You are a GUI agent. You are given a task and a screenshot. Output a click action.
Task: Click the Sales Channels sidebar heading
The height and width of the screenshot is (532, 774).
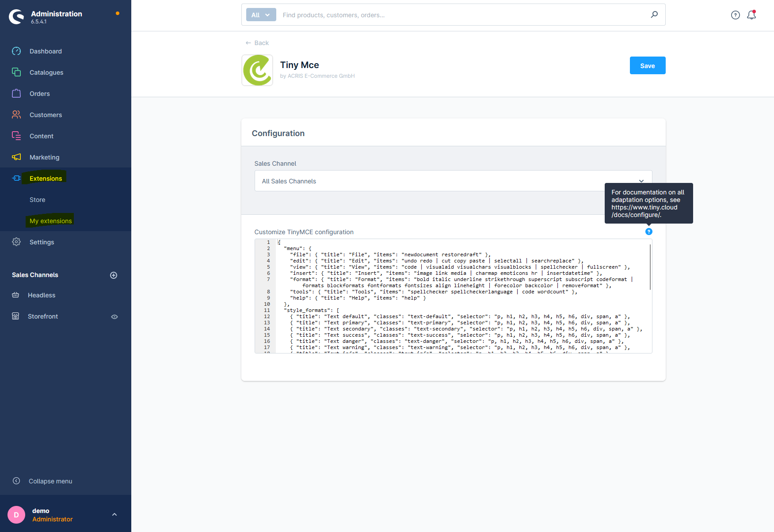coord(35,275)
